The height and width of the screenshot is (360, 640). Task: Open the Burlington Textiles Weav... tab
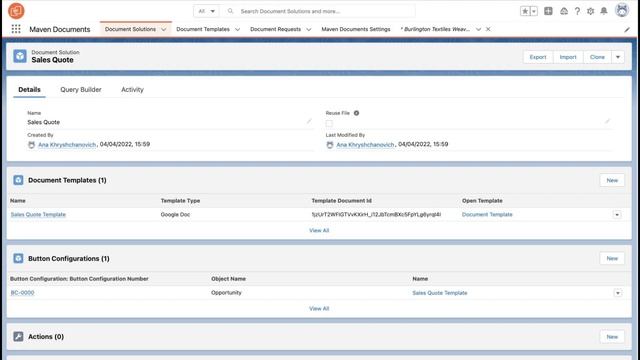tap(435, 29)
